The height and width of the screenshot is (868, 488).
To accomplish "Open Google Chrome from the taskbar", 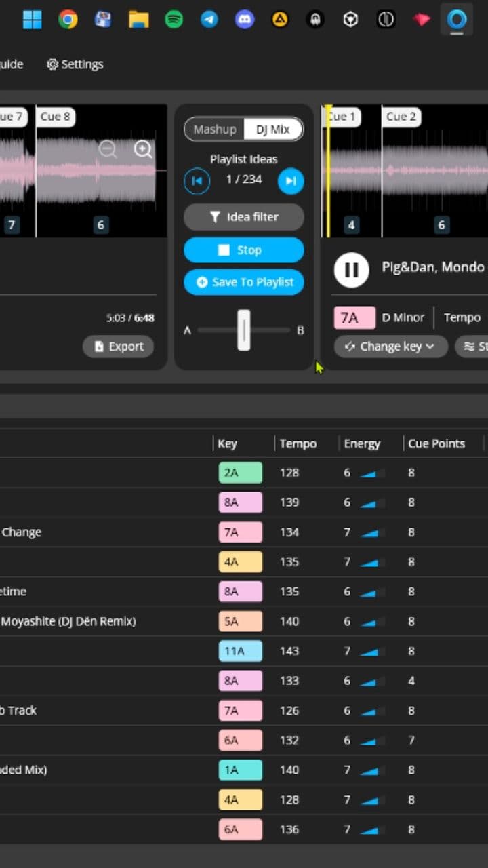I will coord(68,20).
